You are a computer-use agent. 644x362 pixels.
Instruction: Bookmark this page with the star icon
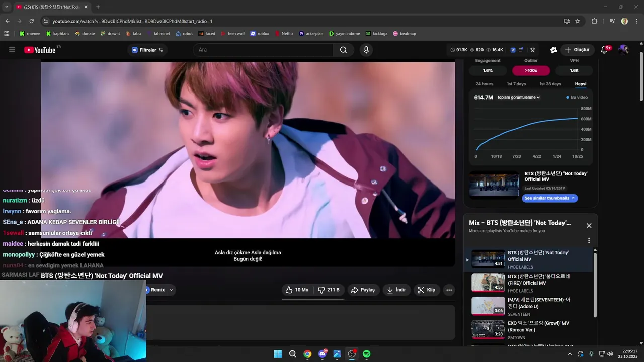click(578, 21)
